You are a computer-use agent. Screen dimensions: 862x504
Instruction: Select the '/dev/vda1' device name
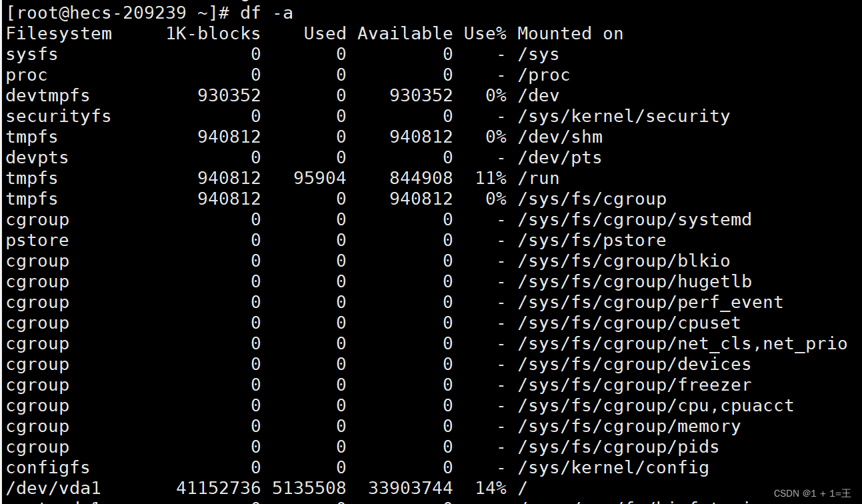[53, 488]
